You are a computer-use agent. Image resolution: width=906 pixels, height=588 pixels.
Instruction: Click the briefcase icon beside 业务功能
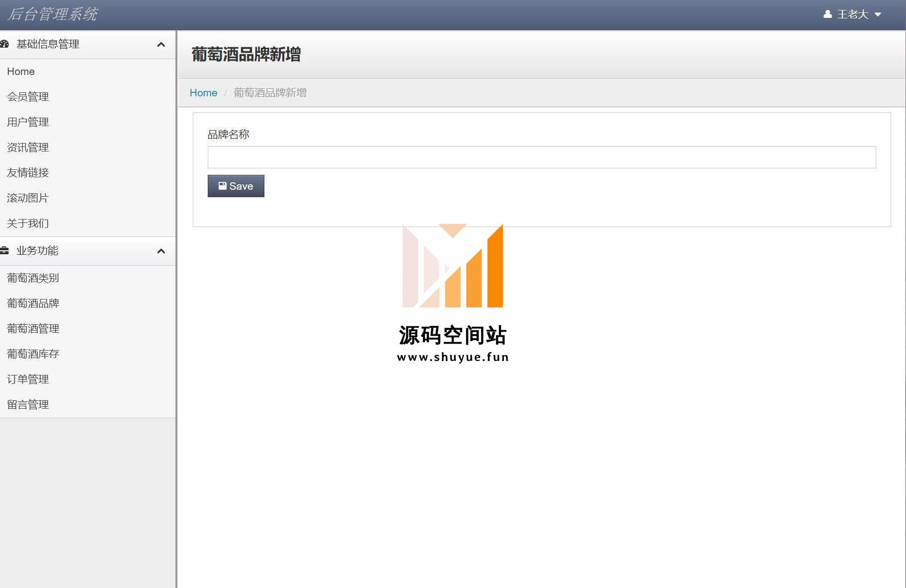click(x=4, y=251)
